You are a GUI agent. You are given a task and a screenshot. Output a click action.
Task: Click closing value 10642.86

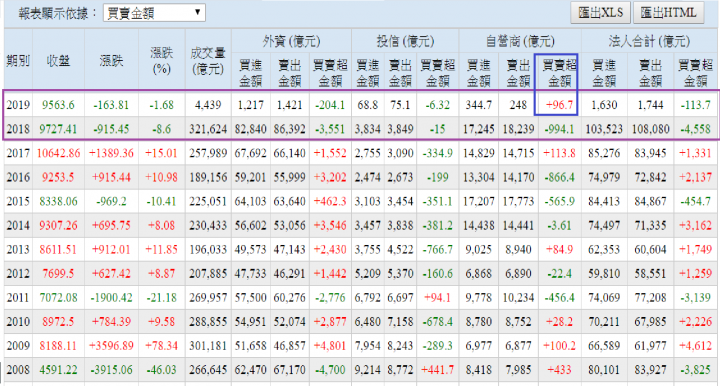coord(58,153)
